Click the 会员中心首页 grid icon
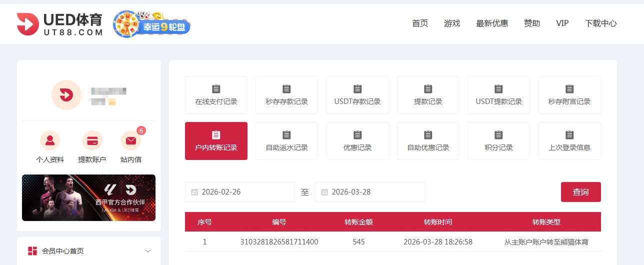Viewport: 644px width, 265px height. tap(32, 251)
